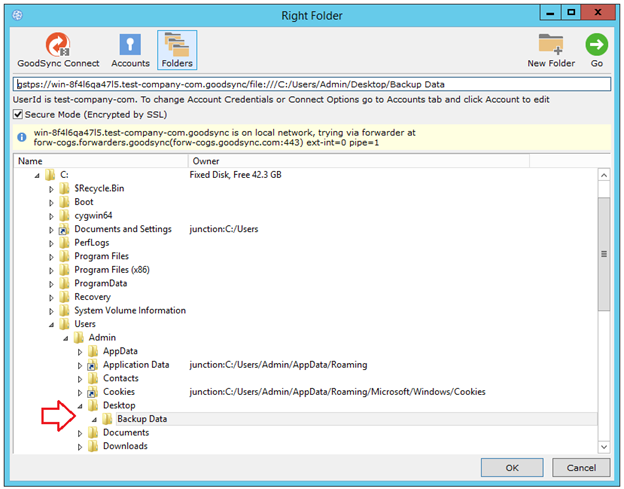Viewport: 624px width, 489px height.
Task: Select the Cookies junction folder icon
Action: 93,392
